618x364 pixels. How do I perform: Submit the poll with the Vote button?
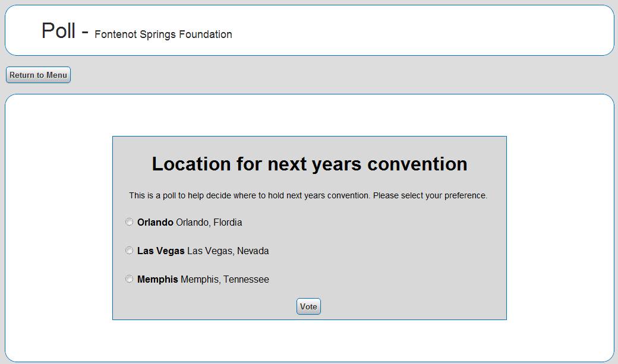click(308, 306)
